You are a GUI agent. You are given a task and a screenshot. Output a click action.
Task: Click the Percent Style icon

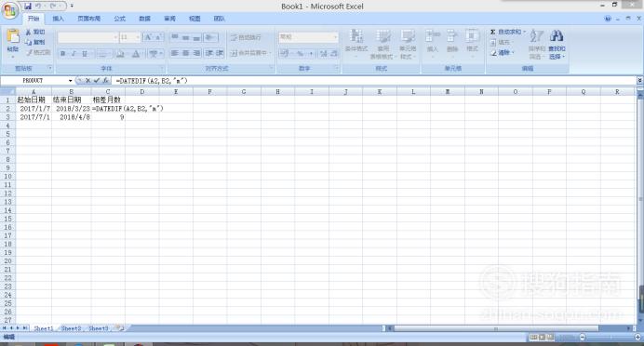[x=301, y=53]
